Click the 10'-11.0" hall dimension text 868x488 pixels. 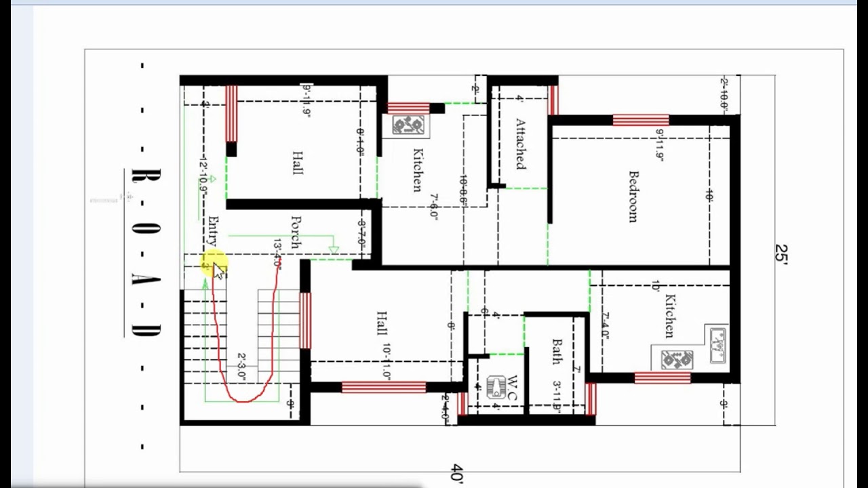point(386,363)
